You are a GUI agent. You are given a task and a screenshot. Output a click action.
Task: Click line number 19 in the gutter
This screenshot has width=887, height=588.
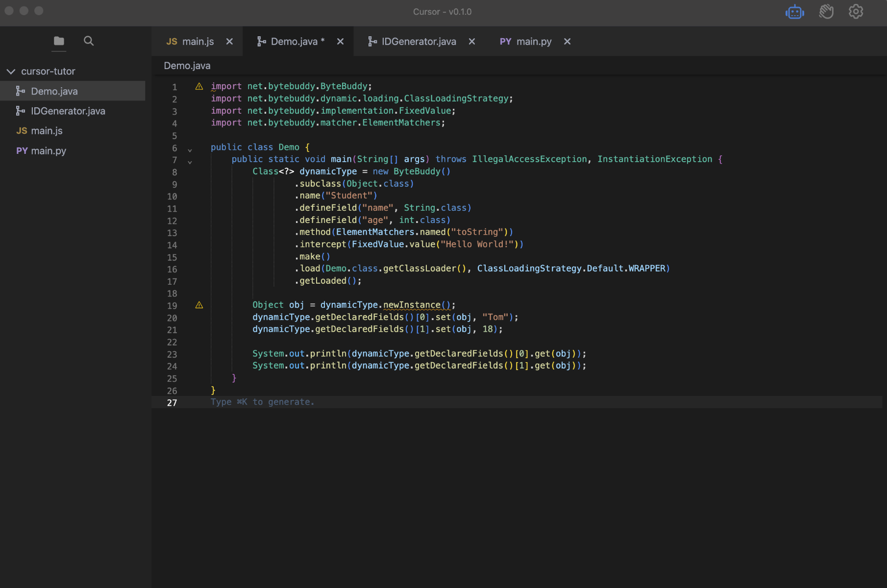[x=172, y=306]
